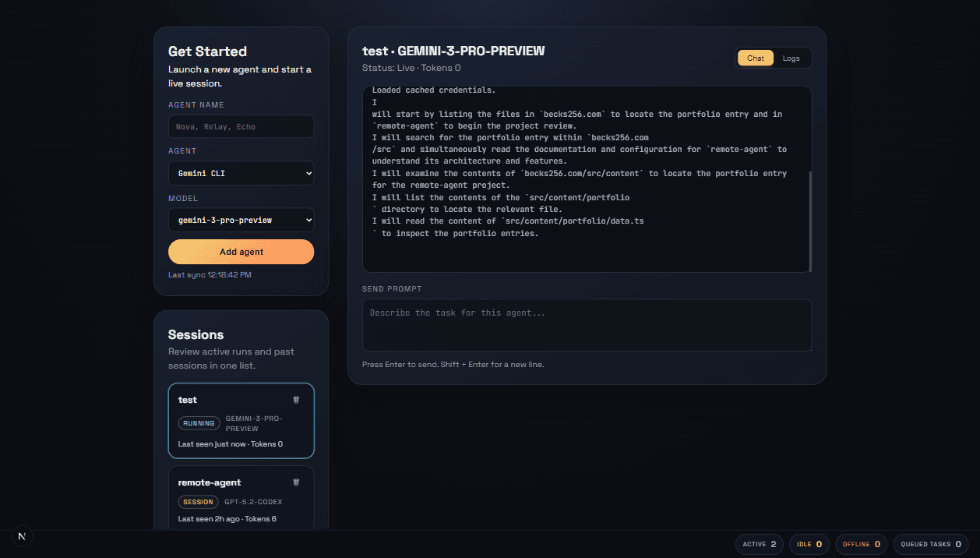This screenshot has height=558, width=980.
Task: Click the SESSION badge on remote-agent card
Action: pyautogui.click(x=198, y=502)
